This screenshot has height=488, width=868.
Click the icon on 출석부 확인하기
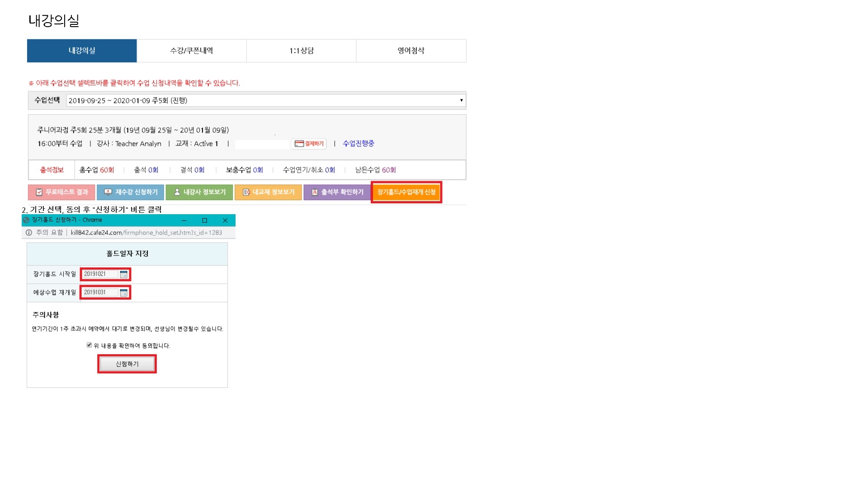315,192
